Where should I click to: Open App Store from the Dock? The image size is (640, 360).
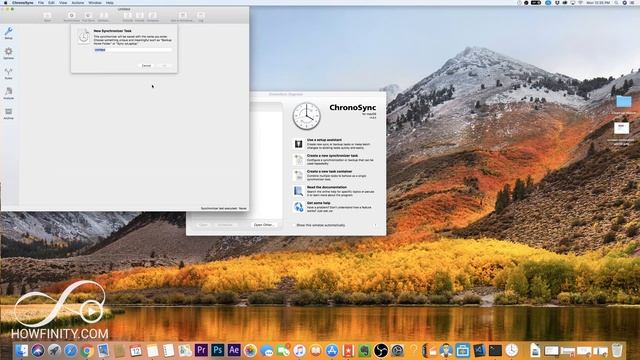[332, 350]
